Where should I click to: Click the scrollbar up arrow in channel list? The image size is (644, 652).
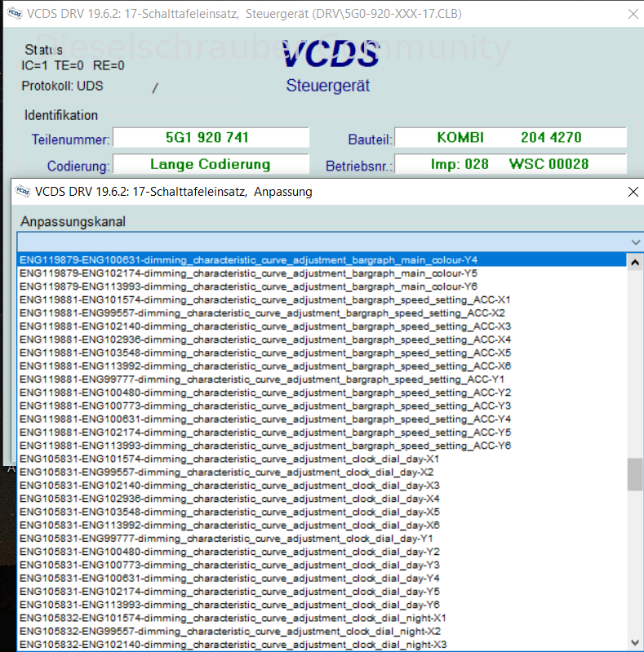tap(635, 263)
